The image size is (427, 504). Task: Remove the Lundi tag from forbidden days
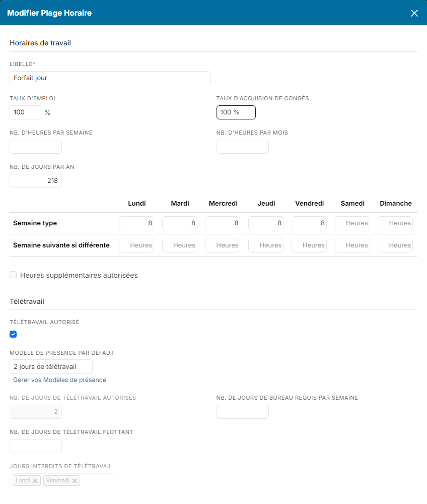click(x=35, y=480)
